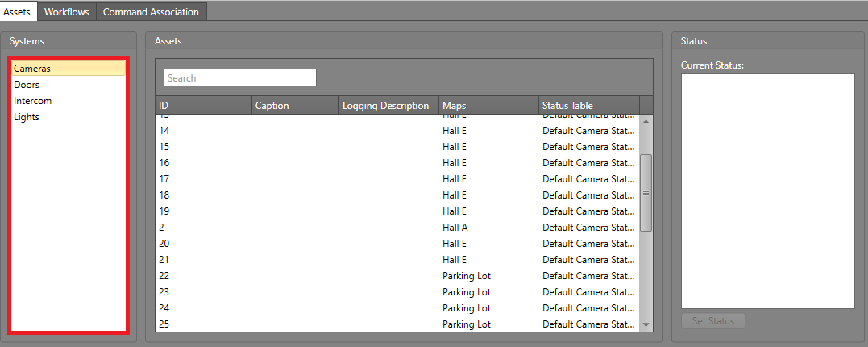Select asset row with ID 2
This screenshot has width=868, height=347.
[x=322, y=228]
